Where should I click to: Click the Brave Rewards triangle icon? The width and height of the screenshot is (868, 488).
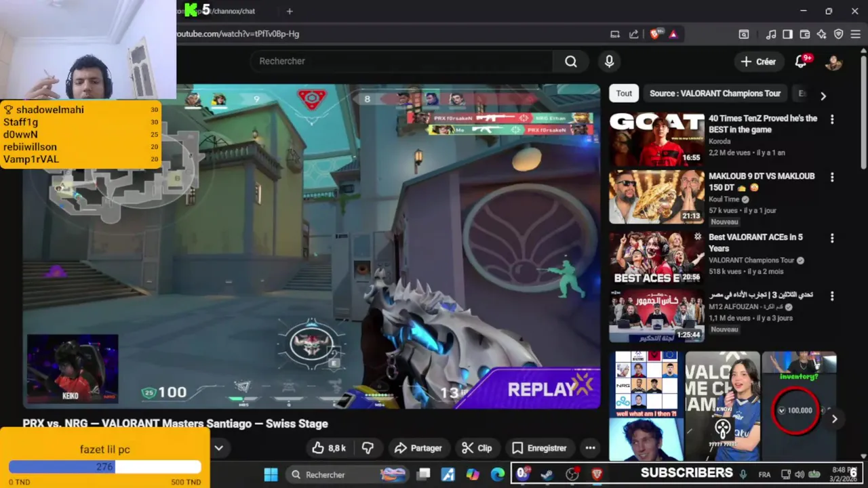pyautogui.click(x=673, y=34)
